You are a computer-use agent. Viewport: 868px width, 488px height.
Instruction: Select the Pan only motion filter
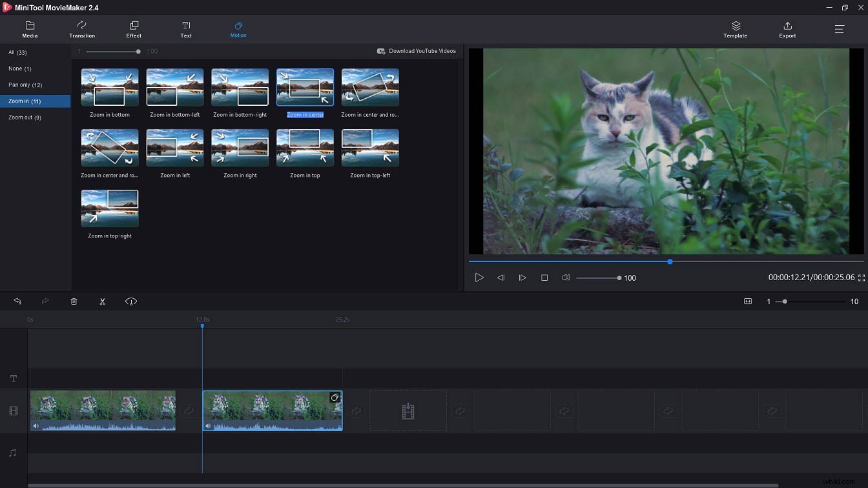coord(25,85)
